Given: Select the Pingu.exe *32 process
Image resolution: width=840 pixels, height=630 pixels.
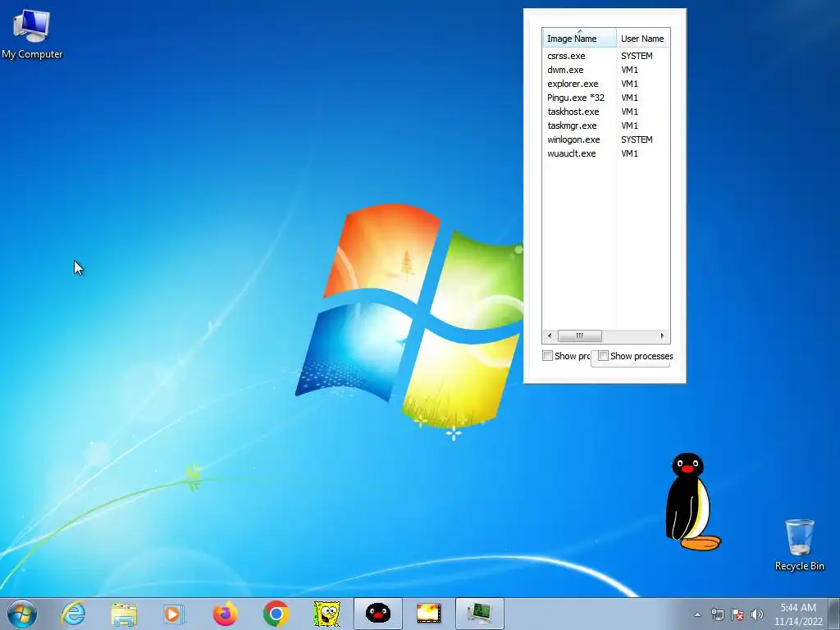Looking at the screenshot, I should 606,98.
